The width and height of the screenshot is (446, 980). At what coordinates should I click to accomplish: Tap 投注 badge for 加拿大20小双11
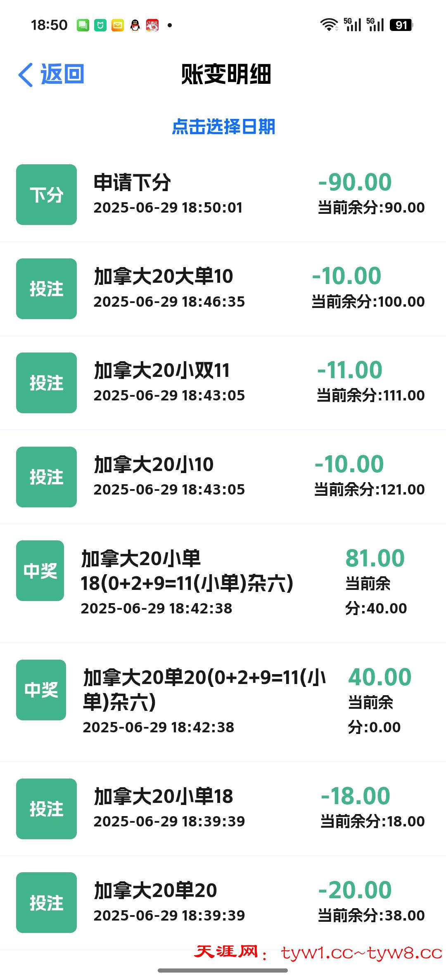[46, 383]
